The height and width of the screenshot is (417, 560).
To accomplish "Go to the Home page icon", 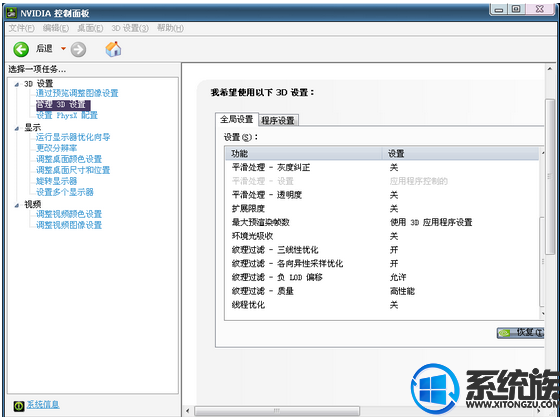I will [113, 49].
